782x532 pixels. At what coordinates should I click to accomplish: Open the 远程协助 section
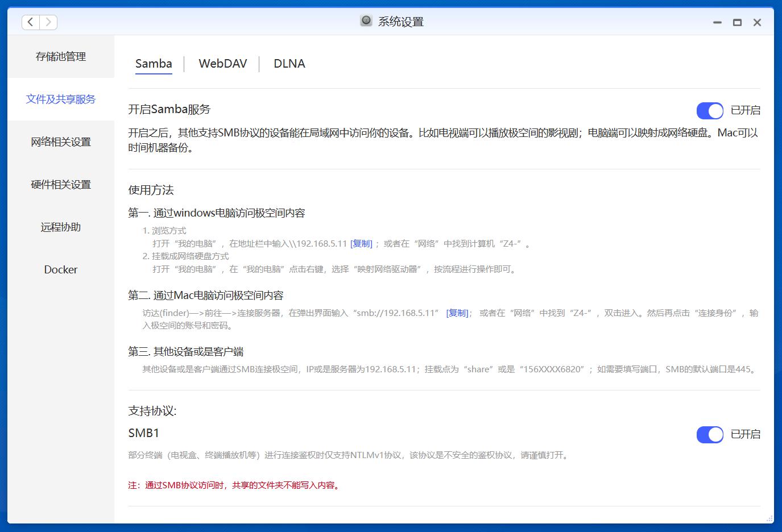point(60,227)
